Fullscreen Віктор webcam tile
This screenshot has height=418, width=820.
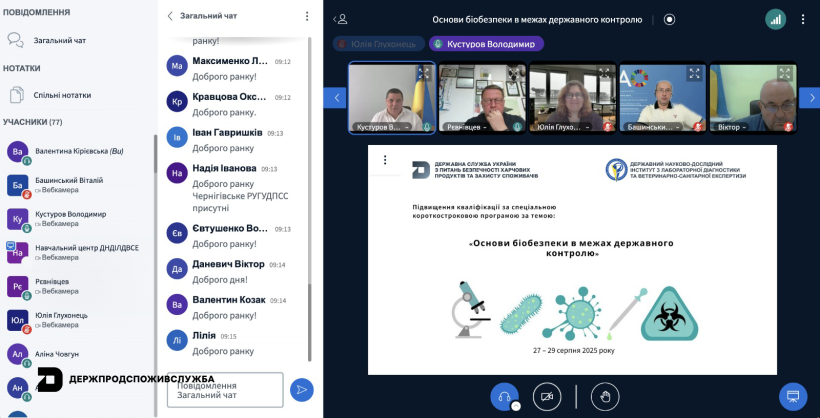(784, 73)
